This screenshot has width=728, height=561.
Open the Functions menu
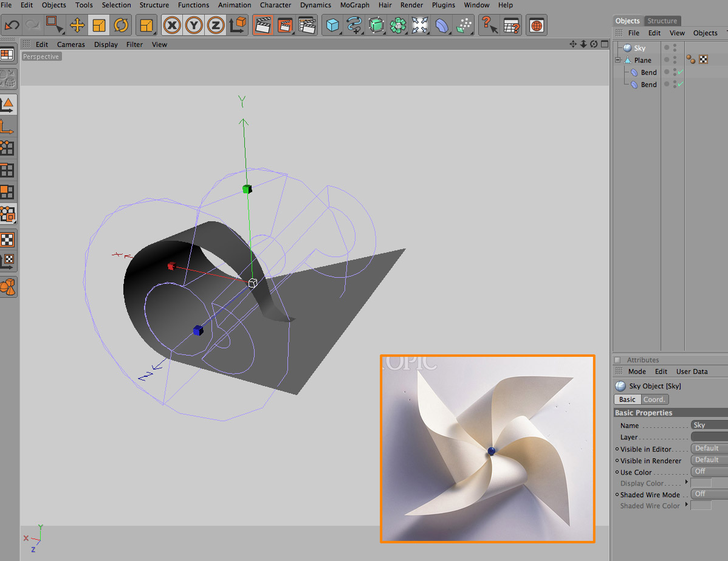click(194, 5)
